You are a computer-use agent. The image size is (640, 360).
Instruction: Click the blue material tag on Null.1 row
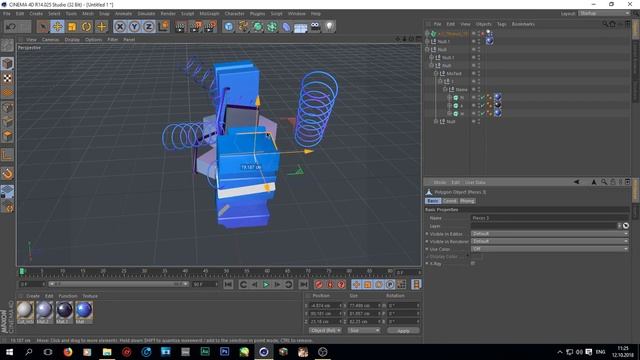click(489, 41)
